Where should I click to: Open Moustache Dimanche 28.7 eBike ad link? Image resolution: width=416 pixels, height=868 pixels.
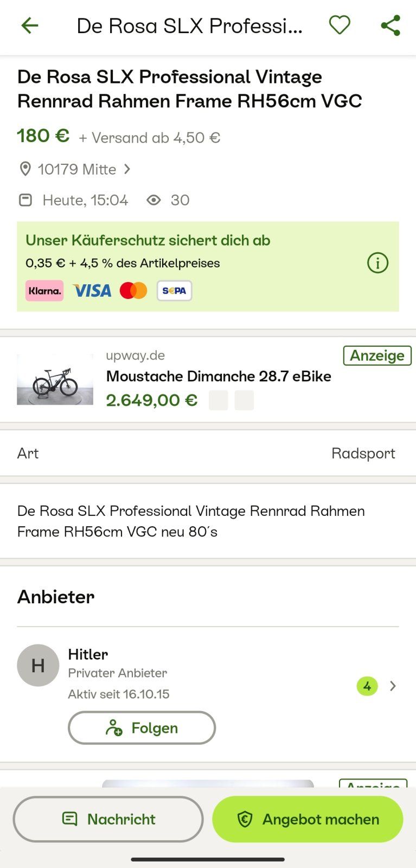[x=218, y=376]
